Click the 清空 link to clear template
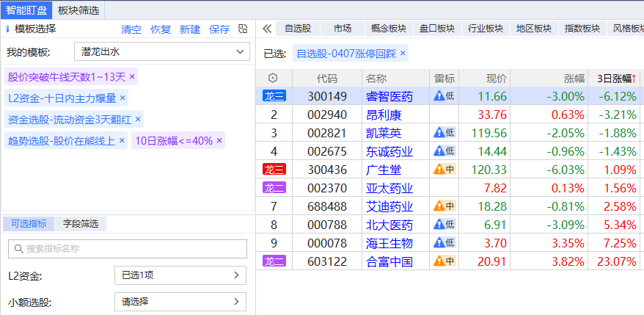This screenshot has width=644, height=315. (131, 29)
